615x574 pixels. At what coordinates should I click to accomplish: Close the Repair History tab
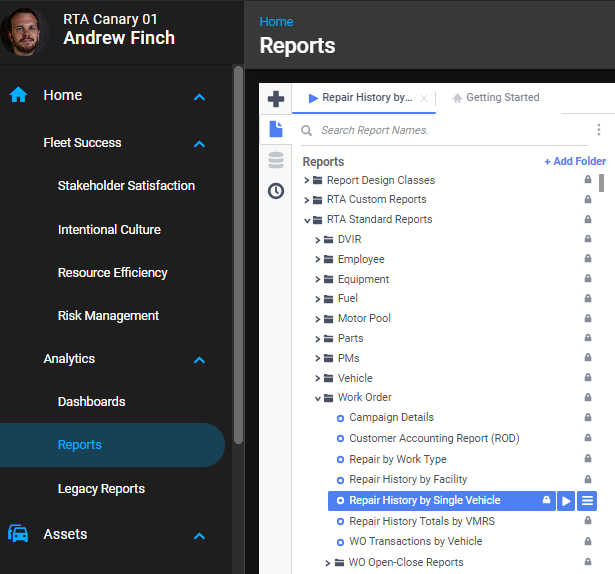coord(424,99)
